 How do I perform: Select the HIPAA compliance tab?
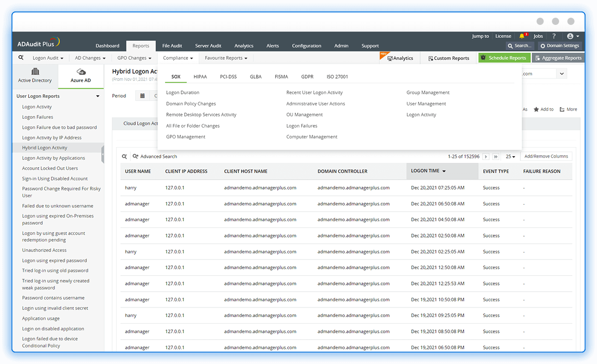click(200, 77)
